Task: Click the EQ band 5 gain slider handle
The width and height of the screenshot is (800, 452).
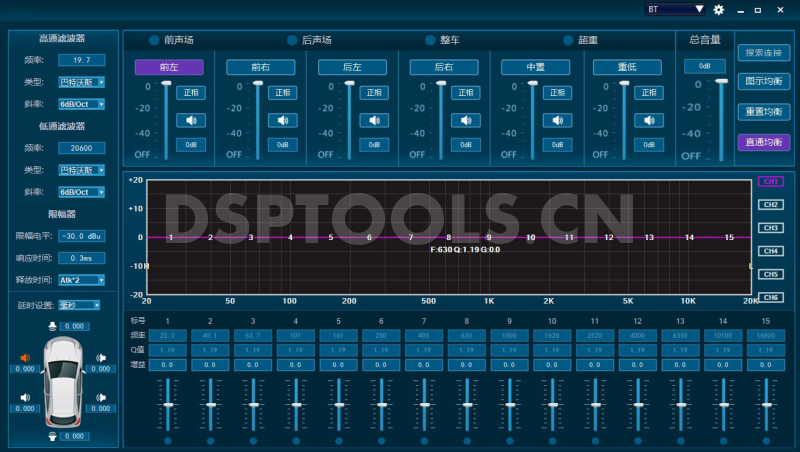Action: (339, 405)
